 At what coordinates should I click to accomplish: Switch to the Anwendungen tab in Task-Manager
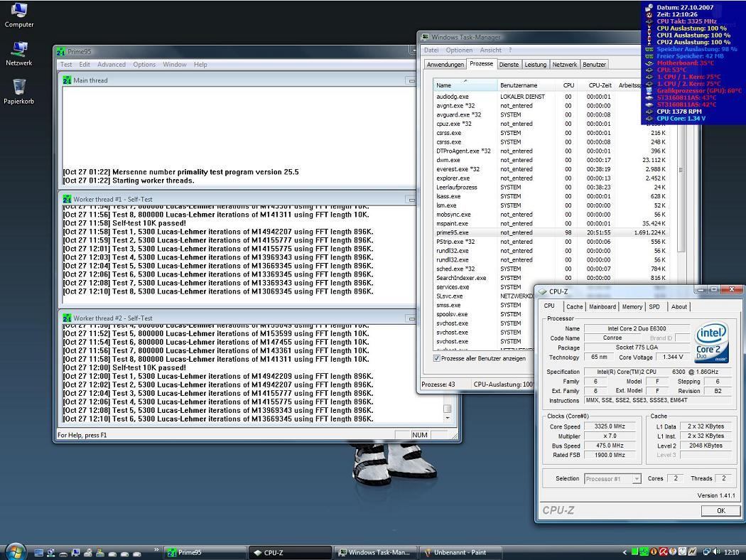click(445, 65)
